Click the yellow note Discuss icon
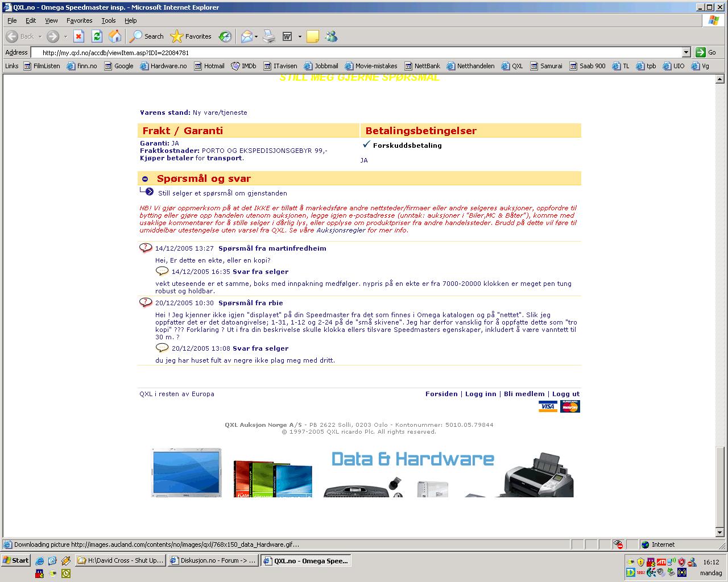Image resolution: width=728 pixels, height=582 pixels. point(312,36)
